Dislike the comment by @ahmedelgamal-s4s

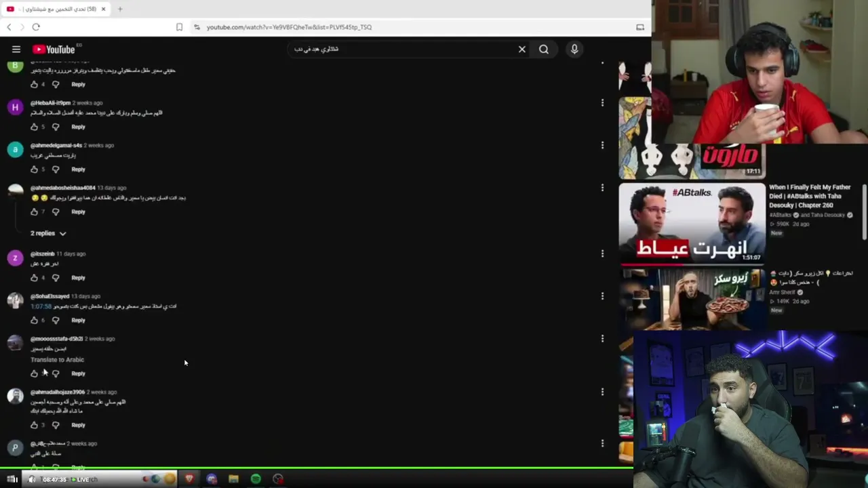[x=56, y=169]
